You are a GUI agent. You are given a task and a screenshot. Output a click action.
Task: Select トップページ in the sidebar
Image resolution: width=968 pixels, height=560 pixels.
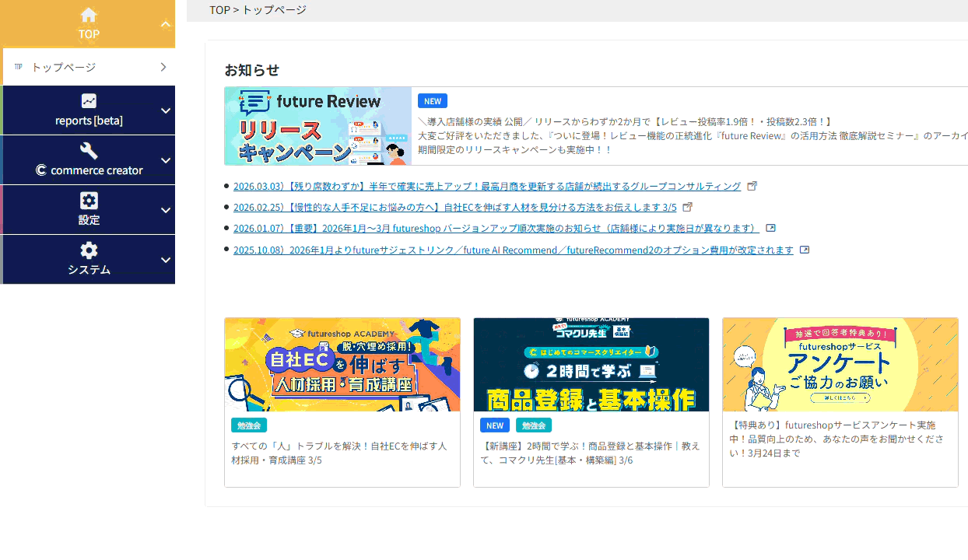(64, 68)
